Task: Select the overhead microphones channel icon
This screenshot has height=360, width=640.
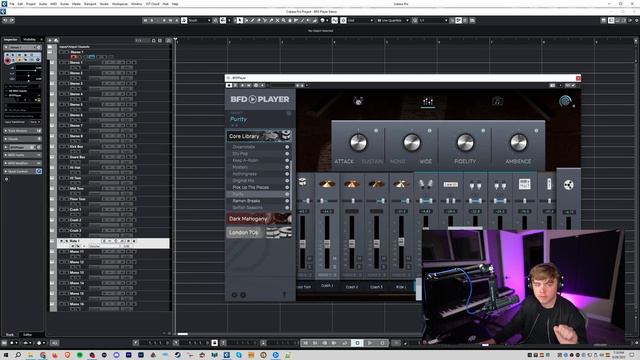Action: [425, 184]
